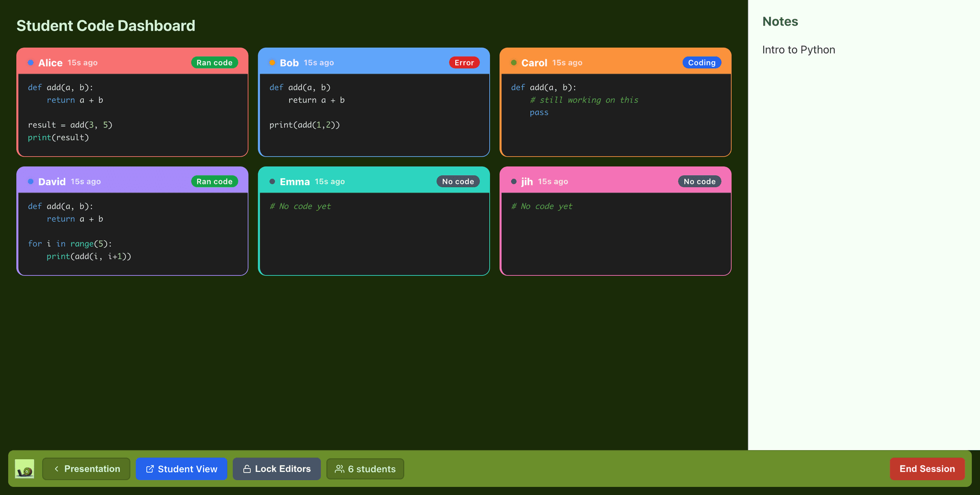Screen dimensions: 980x495
Task: Click David's blue status dot
Action: coord(31,181)
